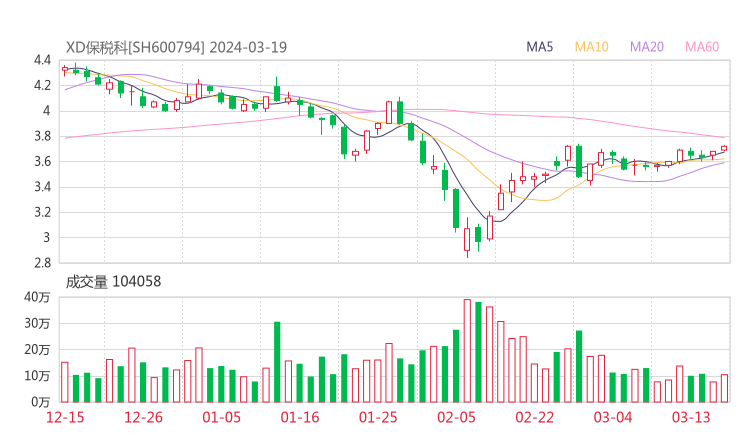
Task: Click the 3.8 price axis label
Action: (x=42, y=136)
